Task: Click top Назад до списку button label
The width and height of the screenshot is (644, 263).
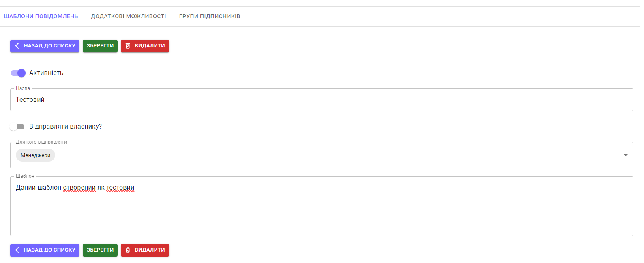Action: point(49,46)
